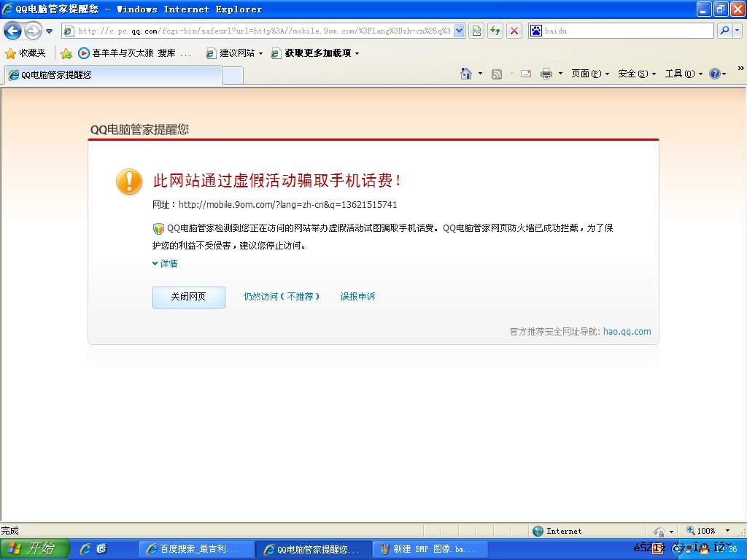Click the red warning headline 此网站通过虚假活动骗取手机话费
The width and height of the screenshot is (747, 560).
(x=277, y=181)
